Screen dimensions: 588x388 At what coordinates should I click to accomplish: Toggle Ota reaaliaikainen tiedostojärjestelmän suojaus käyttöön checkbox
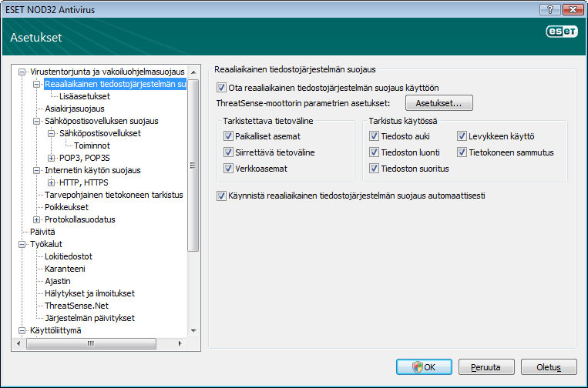pyautogui.click(x=221, y=88)
